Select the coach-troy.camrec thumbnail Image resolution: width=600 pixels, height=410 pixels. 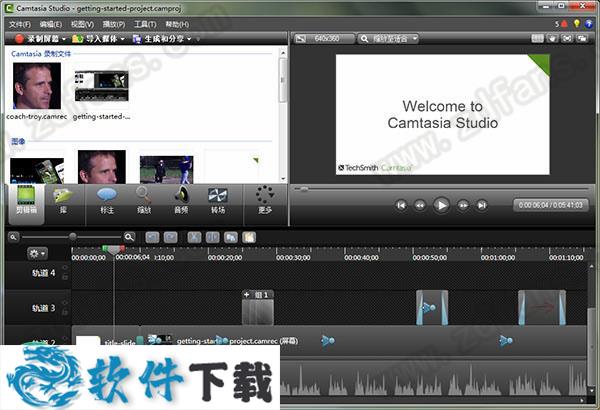pyautogui.click(x=37, y=86)
